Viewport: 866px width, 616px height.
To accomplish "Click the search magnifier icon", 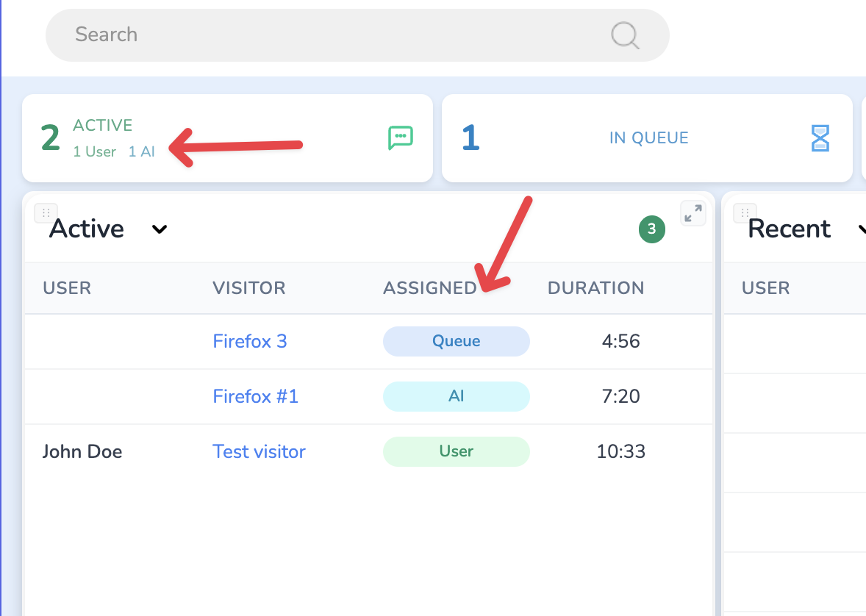I will [x=625, y=35].
